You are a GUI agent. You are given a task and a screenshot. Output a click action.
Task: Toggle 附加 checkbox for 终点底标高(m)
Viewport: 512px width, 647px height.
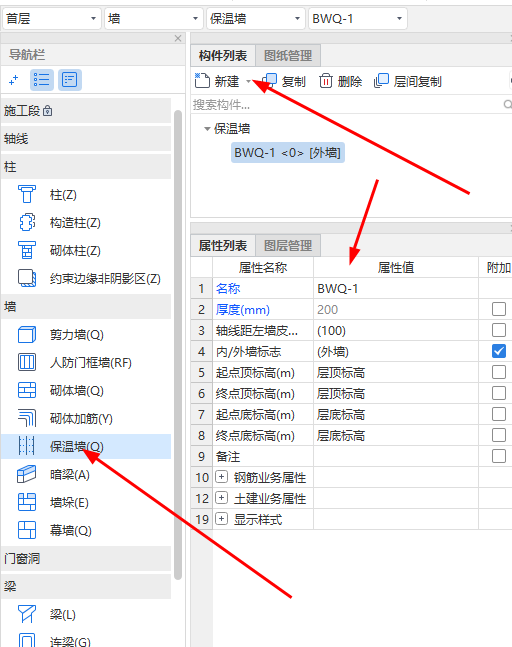pyautogui.click(x=499, y=435)
